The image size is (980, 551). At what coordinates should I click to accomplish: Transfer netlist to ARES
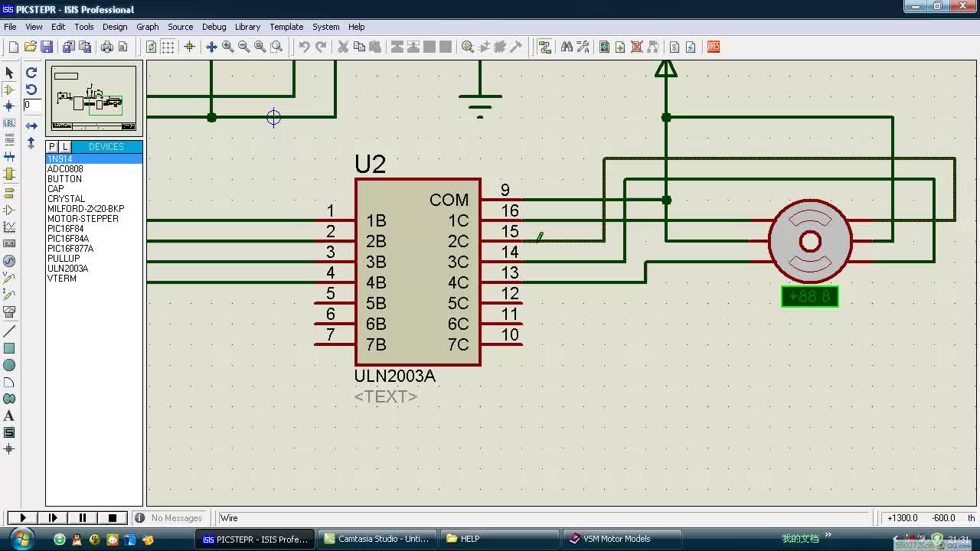[x=713, y=47]
